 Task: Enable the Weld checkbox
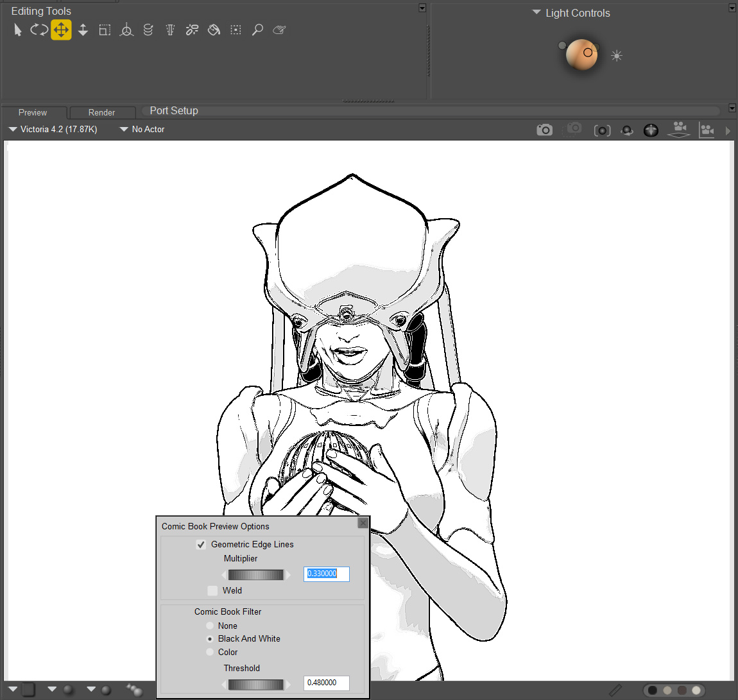[212, 591]
